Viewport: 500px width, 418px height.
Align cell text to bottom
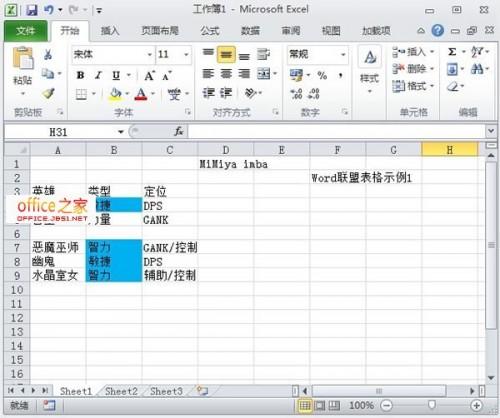point(244,56)
